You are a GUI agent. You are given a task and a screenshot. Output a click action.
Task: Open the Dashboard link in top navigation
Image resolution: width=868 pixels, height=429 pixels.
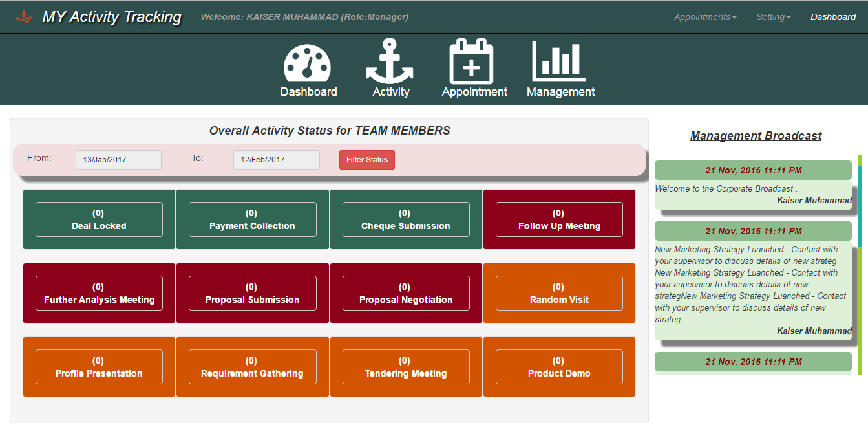832,17
